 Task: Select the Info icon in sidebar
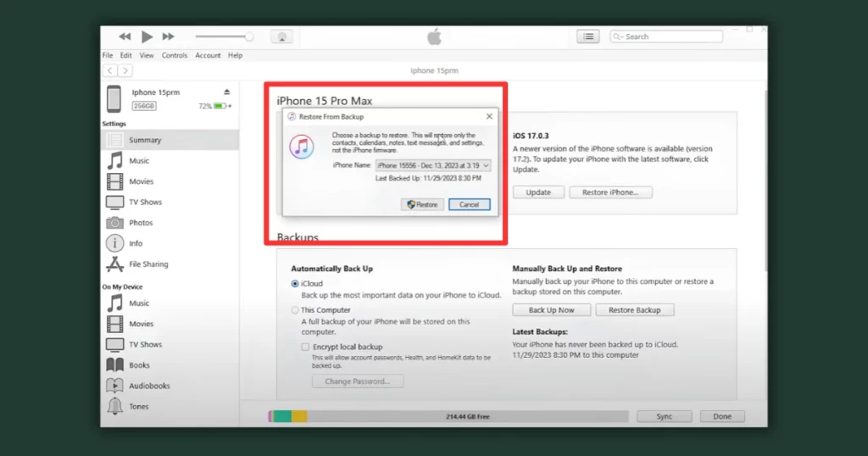114,243
